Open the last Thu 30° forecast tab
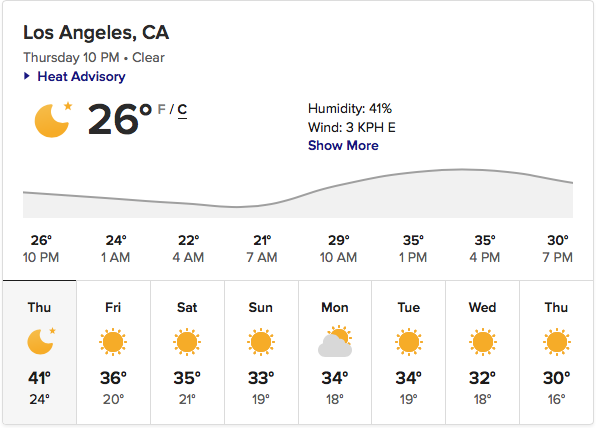596x428 pixels. 556,352
